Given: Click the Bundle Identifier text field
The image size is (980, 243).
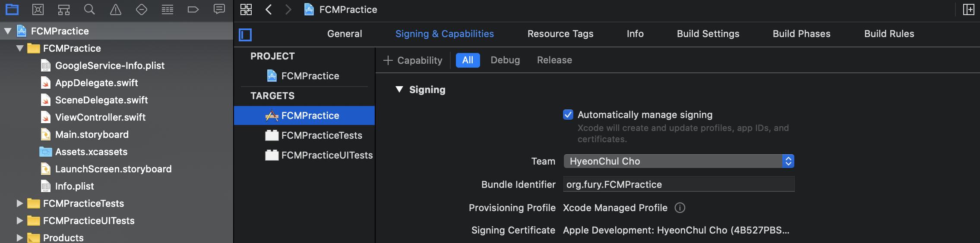Looking at the screenshot, I should (x=679, y=184).
